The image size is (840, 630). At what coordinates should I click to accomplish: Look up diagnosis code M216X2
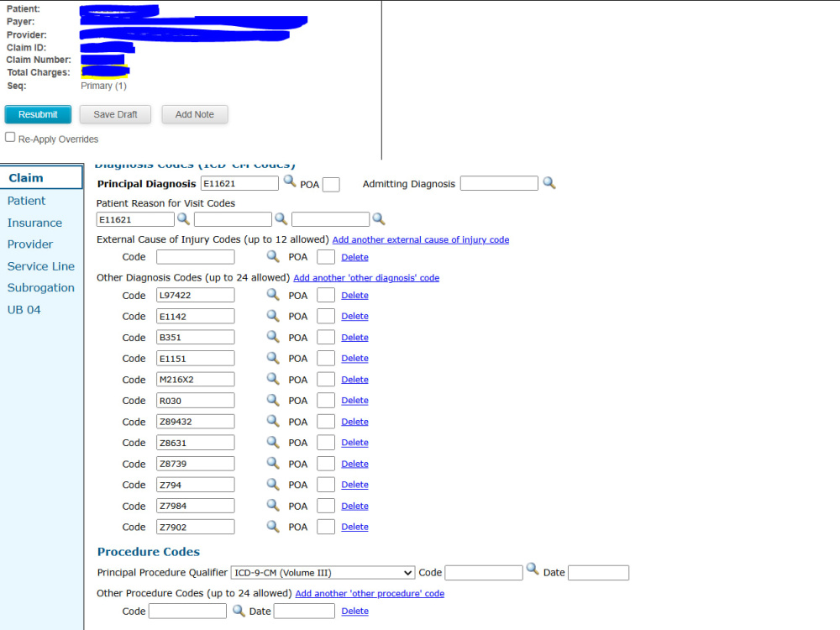(x=273, y=380)
